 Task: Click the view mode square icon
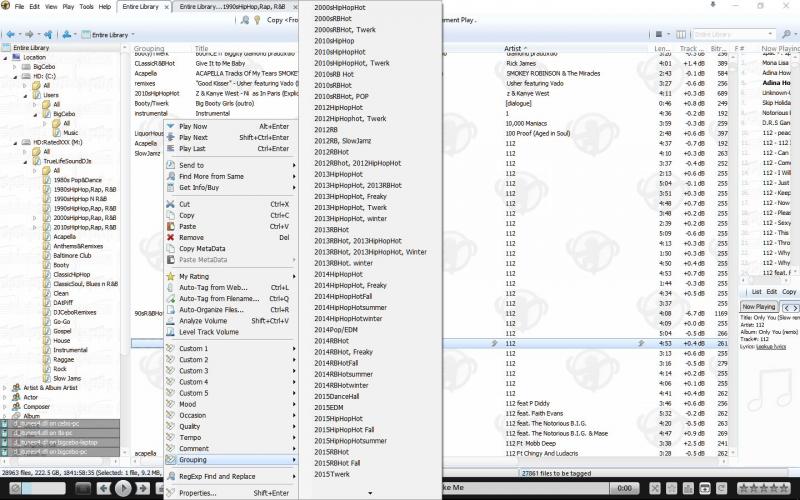[659, 34]
